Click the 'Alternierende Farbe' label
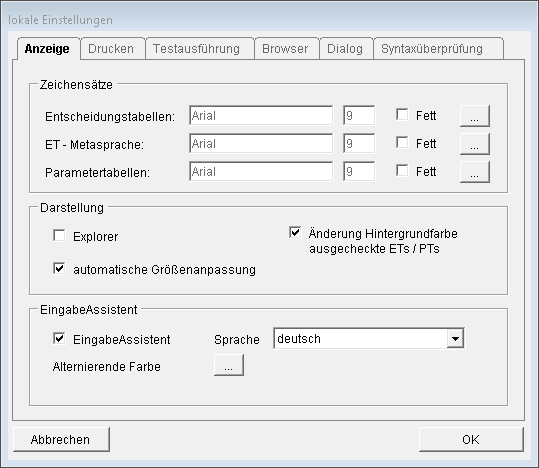The image size is (539, 468). (107, 367)
